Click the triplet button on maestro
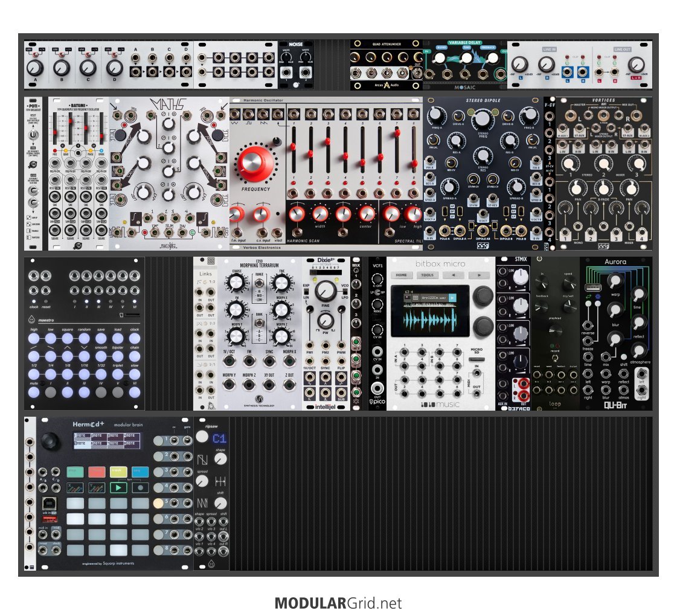 coord(117,374)
